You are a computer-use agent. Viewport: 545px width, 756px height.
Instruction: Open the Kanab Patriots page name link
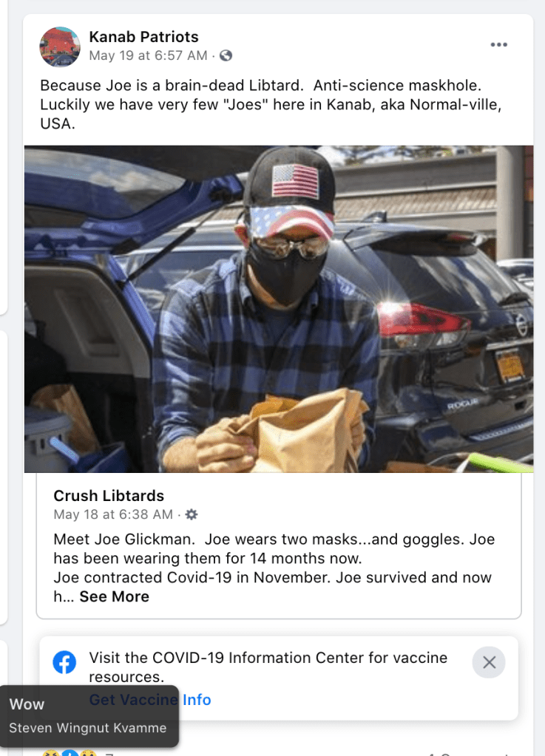point(143,36)
